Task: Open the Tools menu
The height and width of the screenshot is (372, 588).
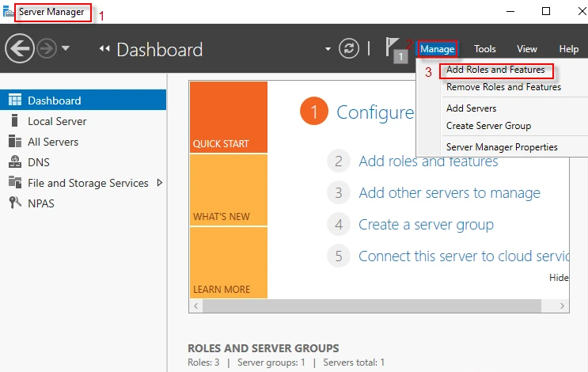Action: (x=484, y=49)
